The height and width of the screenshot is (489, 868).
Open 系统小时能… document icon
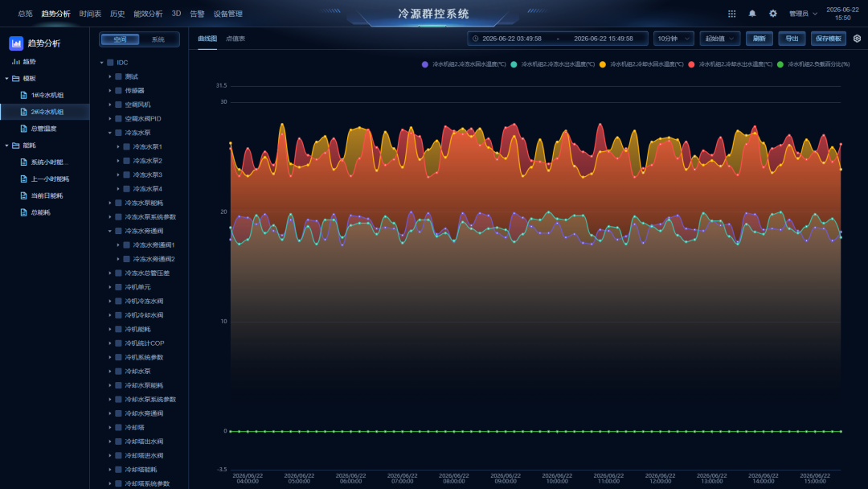[23, 162]
